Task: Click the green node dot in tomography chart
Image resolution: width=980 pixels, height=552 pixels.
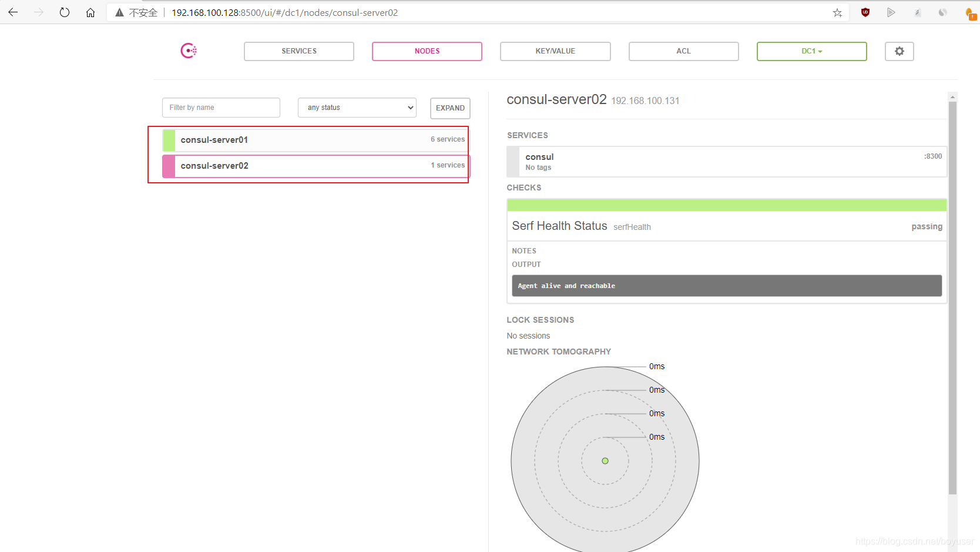Action: point(605,461)
